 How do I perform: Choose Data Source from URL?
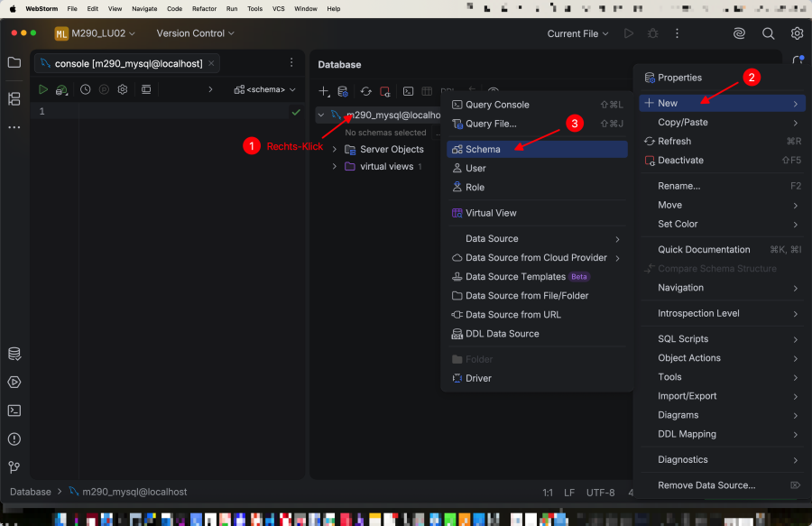(537, 315)
